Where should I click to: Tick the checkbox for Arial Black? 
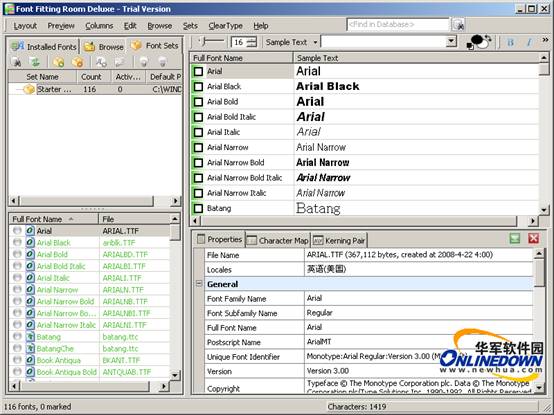click(x=199, y=87)
